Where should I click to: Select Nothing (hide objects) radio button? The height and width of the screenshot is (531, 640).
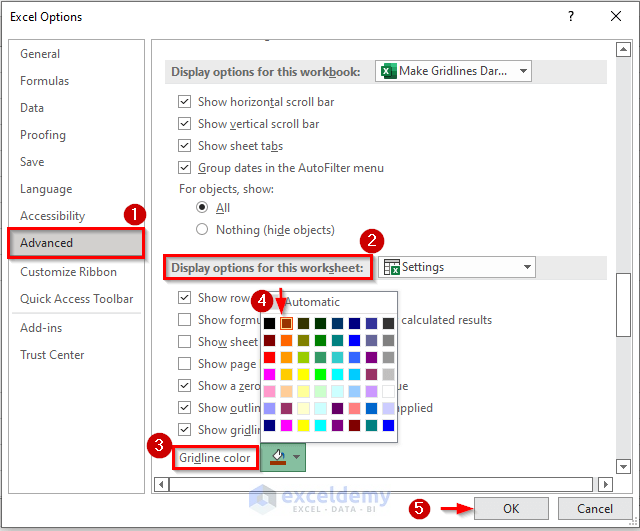202,229
